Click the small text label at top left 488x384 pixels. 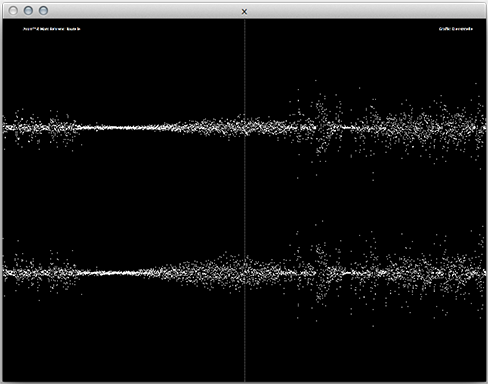pos(52,29)
